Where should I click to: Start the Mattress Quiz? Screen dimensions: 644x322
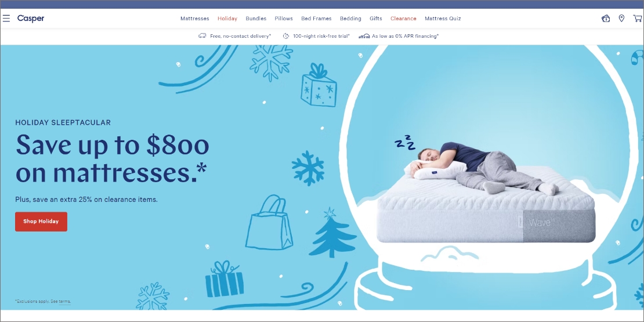[443, 19]
